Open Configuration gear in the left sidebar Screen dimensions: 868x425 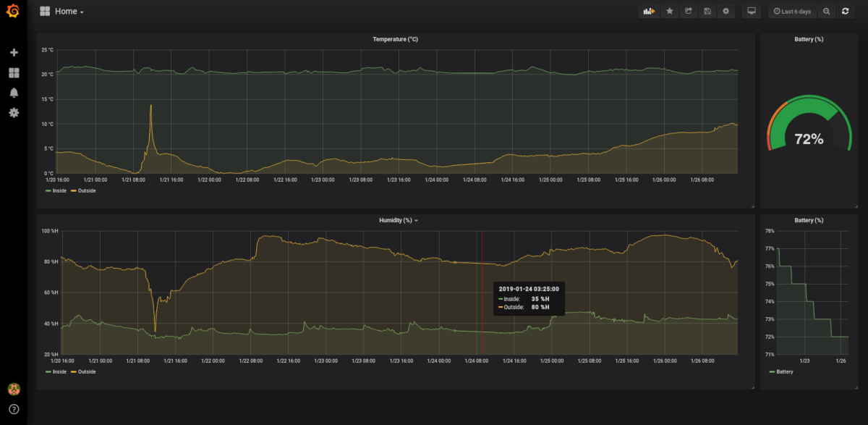tap(14, 112)
